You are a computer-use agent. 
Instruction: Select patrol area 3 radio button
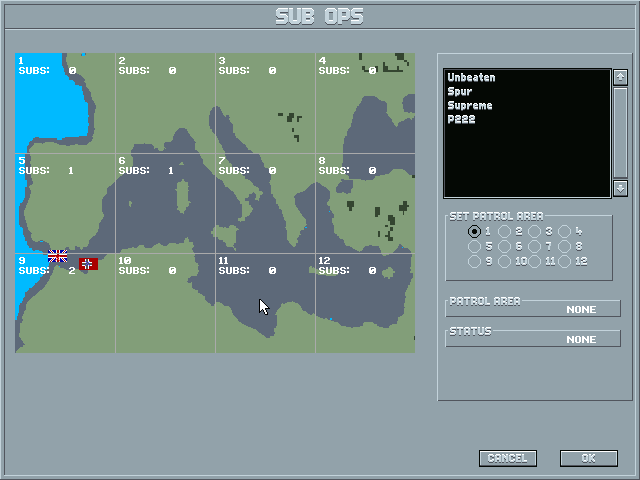coord(534,231)
